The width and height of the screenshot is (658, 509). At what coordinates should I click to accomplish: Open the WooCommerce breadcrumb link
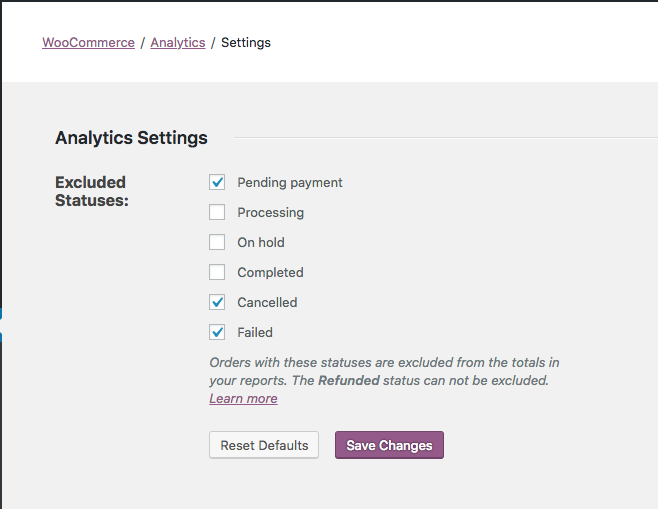click(88, 43)
